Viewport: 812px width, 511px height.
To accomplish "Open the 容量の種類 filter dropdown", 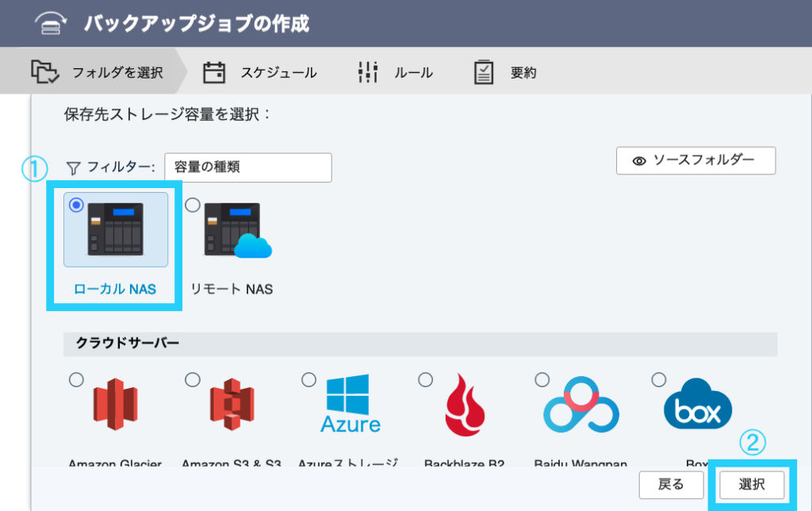I will [248, 167].
